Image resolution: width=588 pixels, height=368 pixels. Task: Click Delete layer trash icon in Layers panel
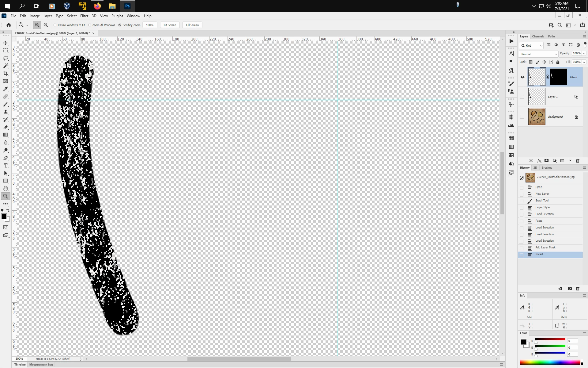coord(578,161)
